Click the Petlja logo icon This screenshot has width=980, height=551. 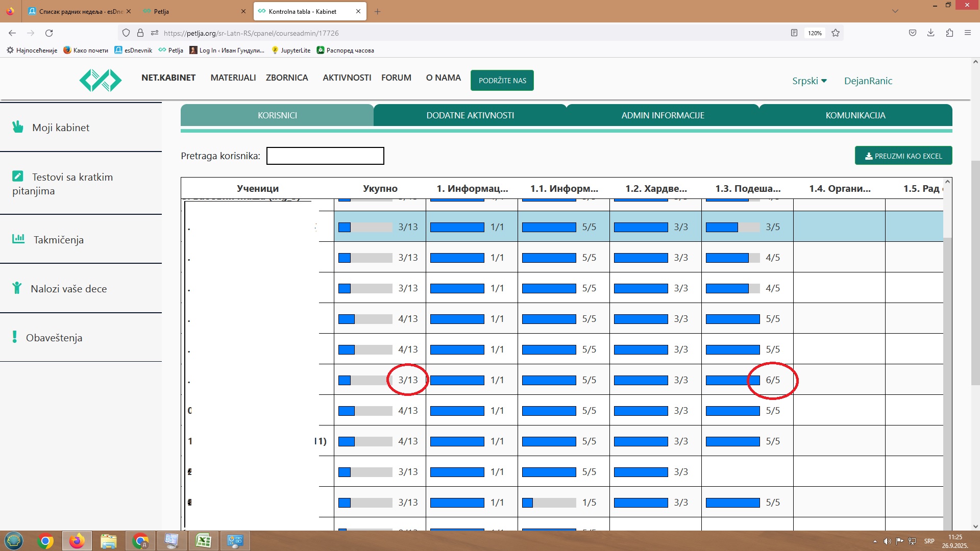[101, 81]
